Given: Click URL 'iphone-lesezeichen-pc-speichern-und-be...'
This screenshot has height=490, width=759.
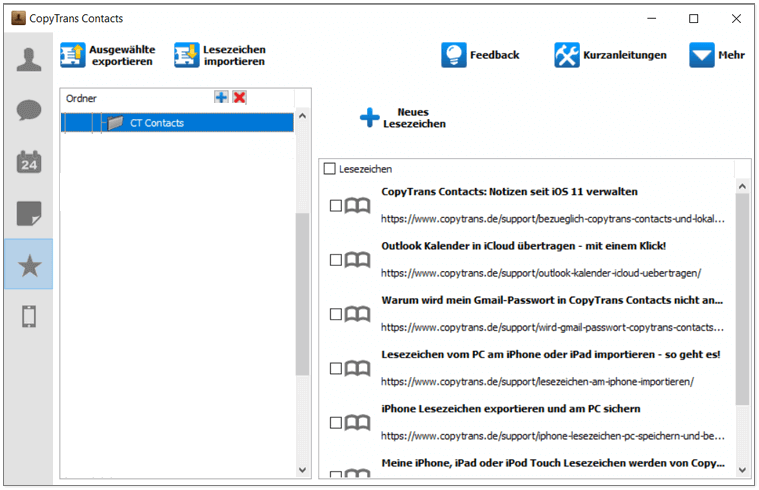Looking at the screenshot, I should [552, 436].
